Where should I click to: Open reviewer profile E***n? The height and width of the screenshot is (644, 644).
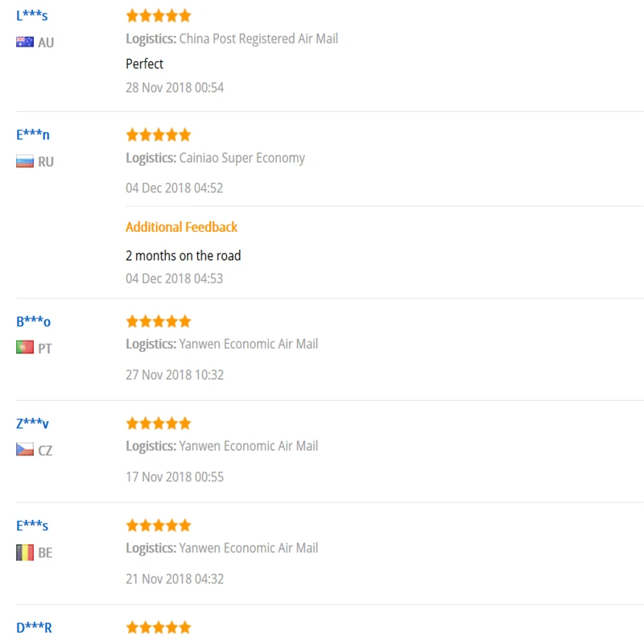[33, 134]
